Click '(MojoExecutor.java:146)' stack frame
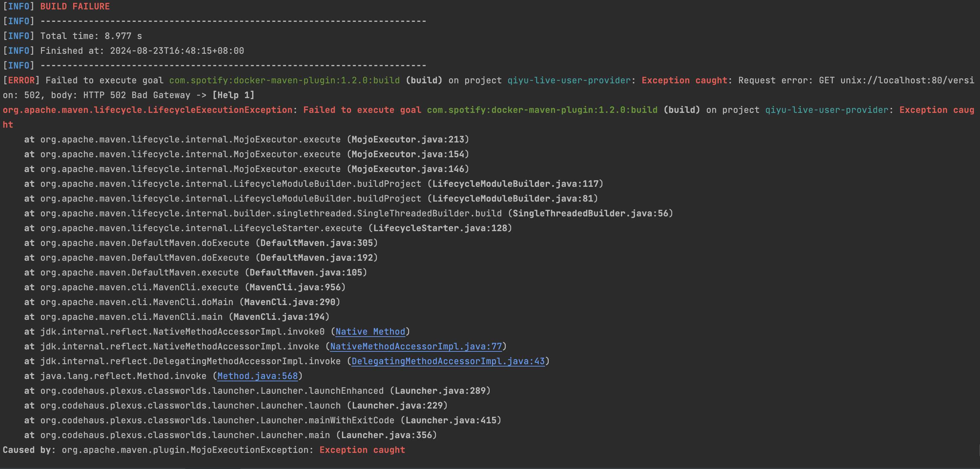This screenshot has height=469, width=980. (x=408, y=169)
